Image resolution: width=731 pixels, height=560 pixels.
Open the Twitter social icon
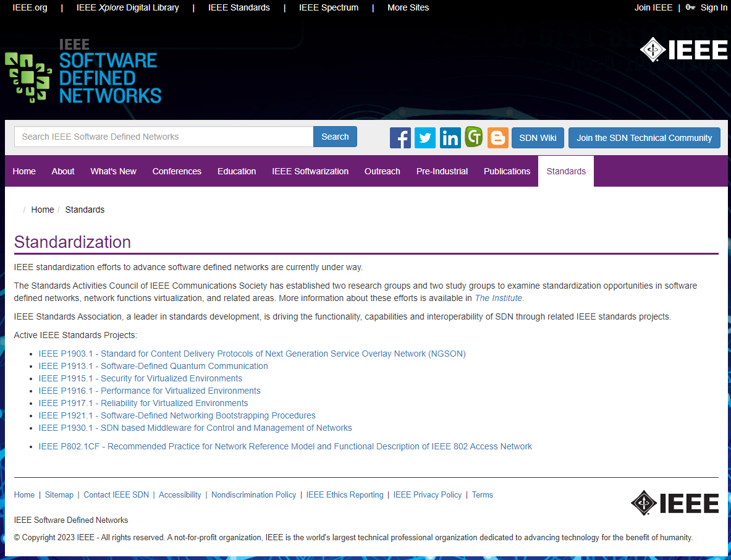(425, 138)
